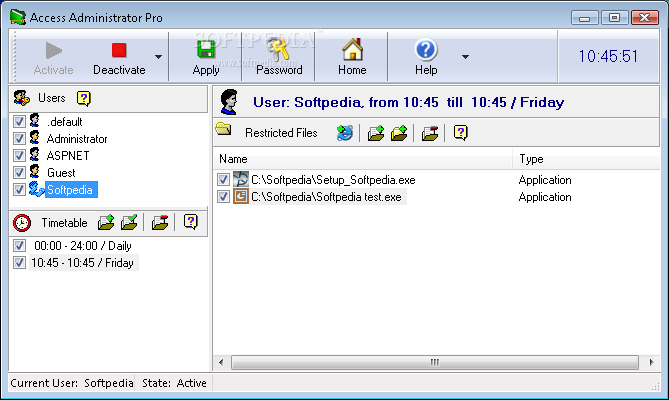This screenshot has height=400, width=669.
Task: Toggle the .default user checkbox
Action: [x=19, y=122]
